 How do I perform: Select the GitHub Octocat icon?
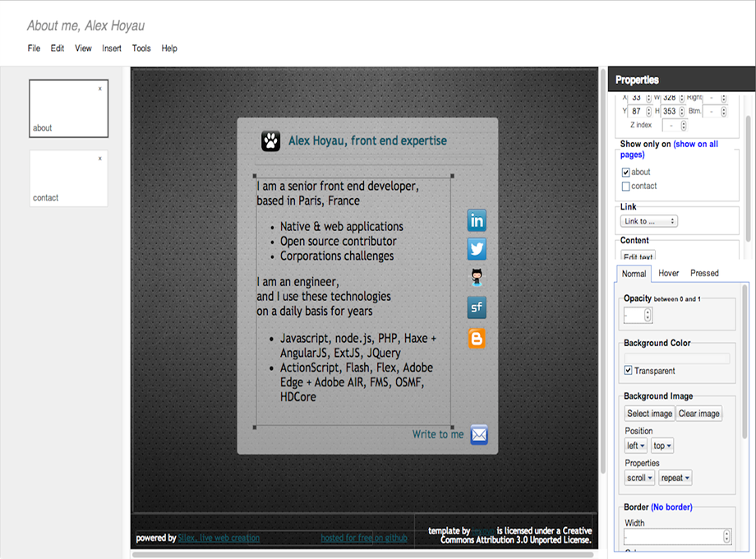[x=477, y=277]
